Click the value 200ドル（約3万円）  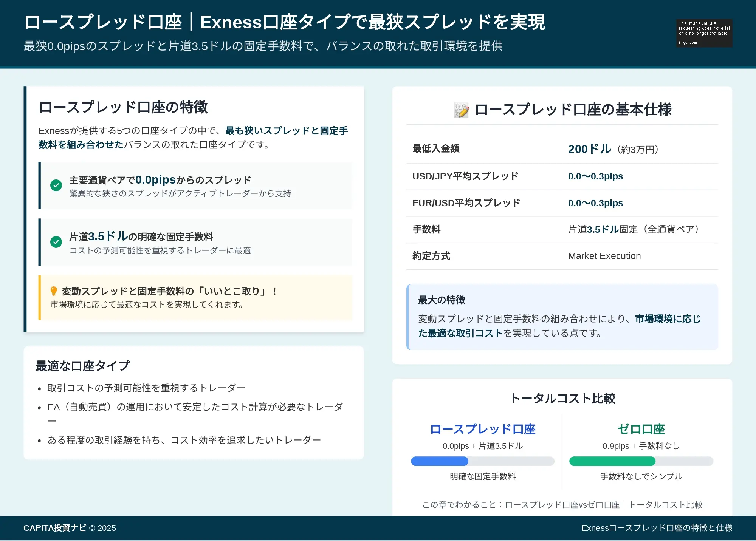(x=614, y=149)
